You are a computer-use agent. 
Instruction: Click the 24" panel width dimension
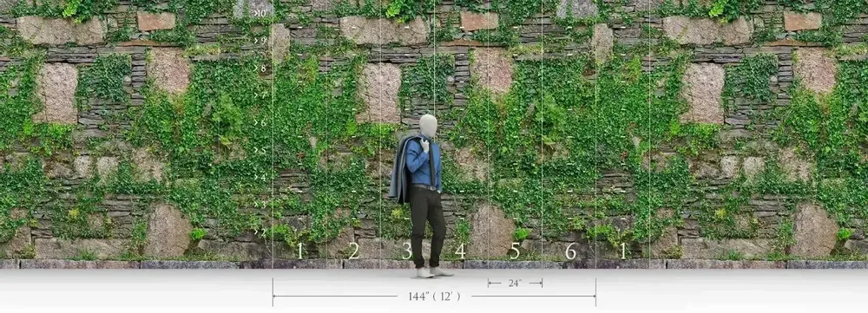(x=515, y=284)
